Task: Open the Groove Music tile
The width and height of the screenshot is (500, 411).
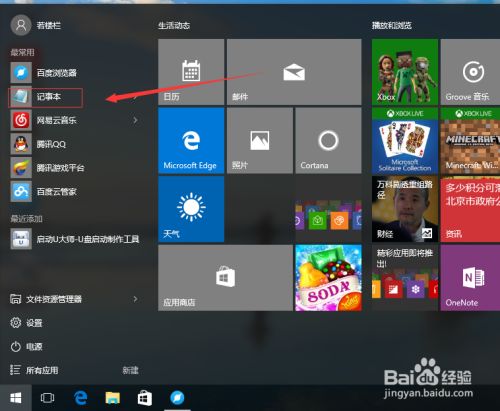Action: coord(470,72)
